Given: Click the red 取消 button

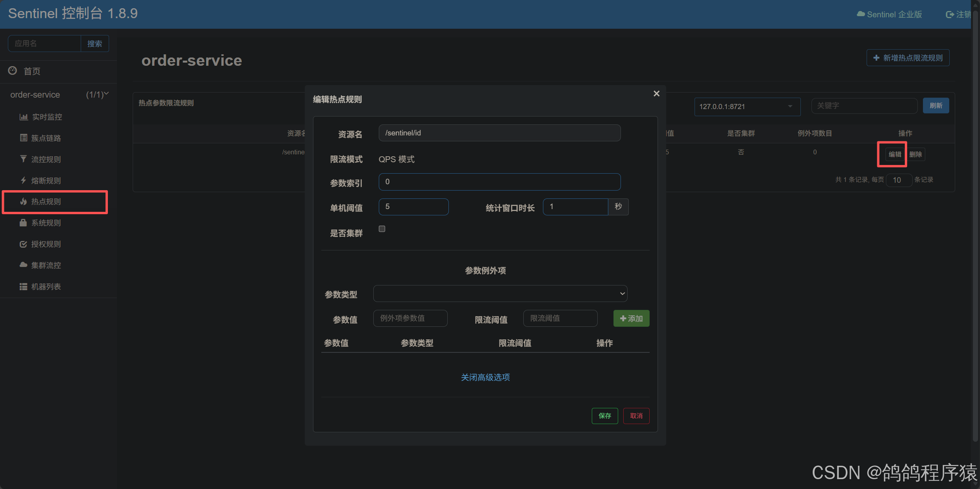Looking at the screenshot, I should pos(636,416).
